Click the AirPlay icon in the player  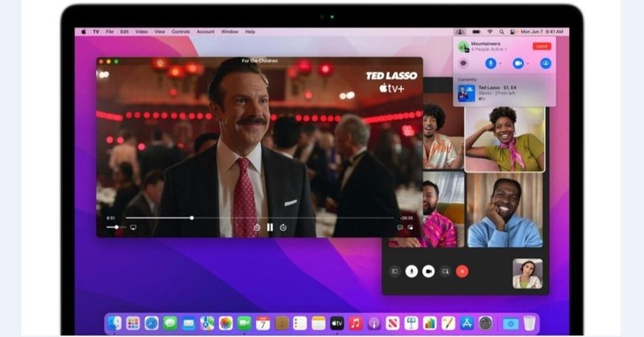click(133, 227)
